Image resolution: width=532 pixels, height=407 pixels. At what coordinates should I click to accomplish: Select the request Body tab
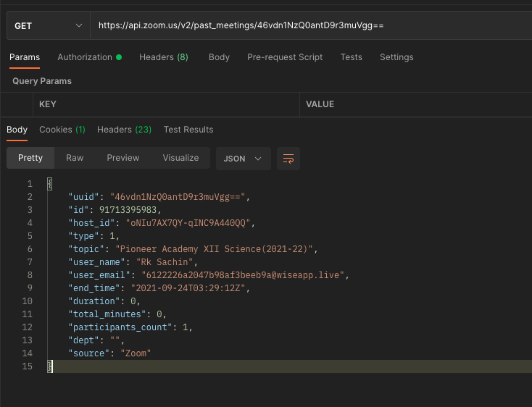click(219, 57)
